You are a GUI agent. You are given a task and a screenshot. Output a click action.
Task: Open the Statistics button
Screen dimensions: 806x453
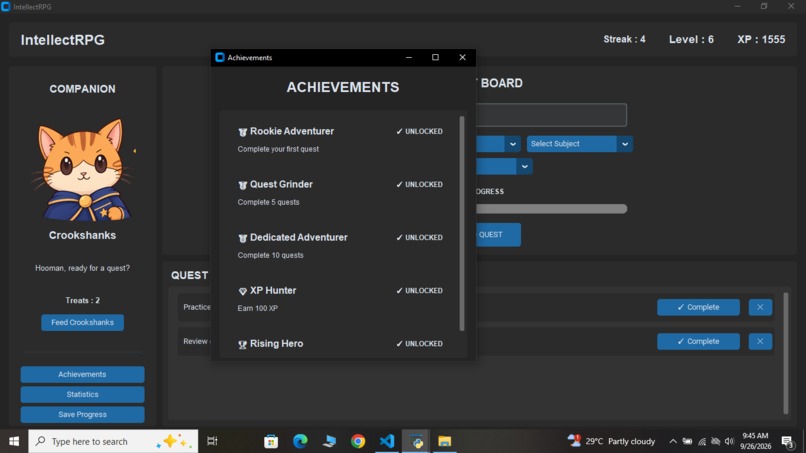[82, 394]
